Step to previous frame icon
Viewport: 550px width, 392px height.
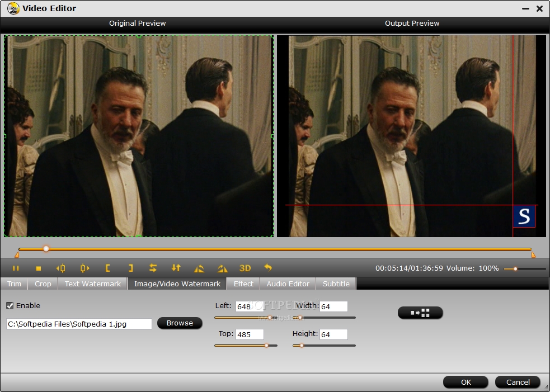tap(60, 268)
